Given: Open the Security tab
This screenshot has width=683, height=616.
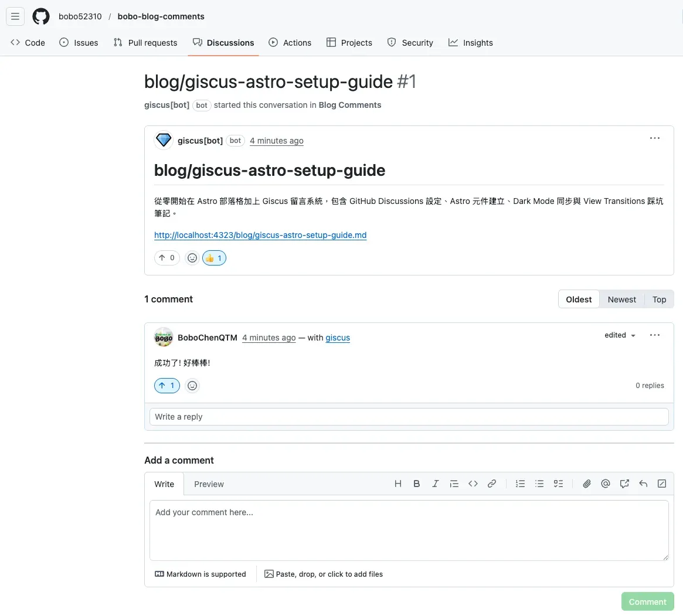Looking at the screenshot, I should tap(410, 43).
